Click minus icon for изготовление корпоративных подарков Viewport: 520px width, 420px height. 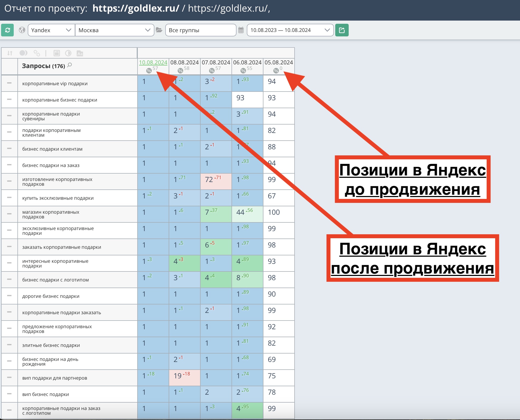pyautogui.click(x=9, y=181)
